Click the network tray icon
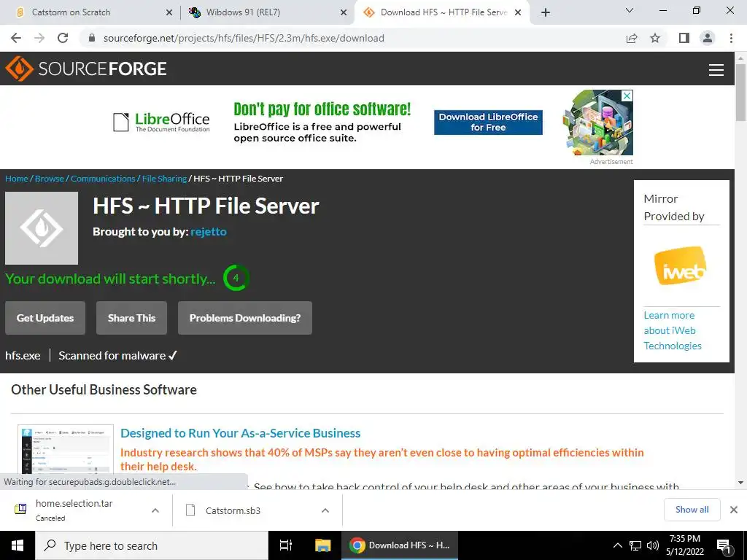747x560 pixels. (635, 545)
